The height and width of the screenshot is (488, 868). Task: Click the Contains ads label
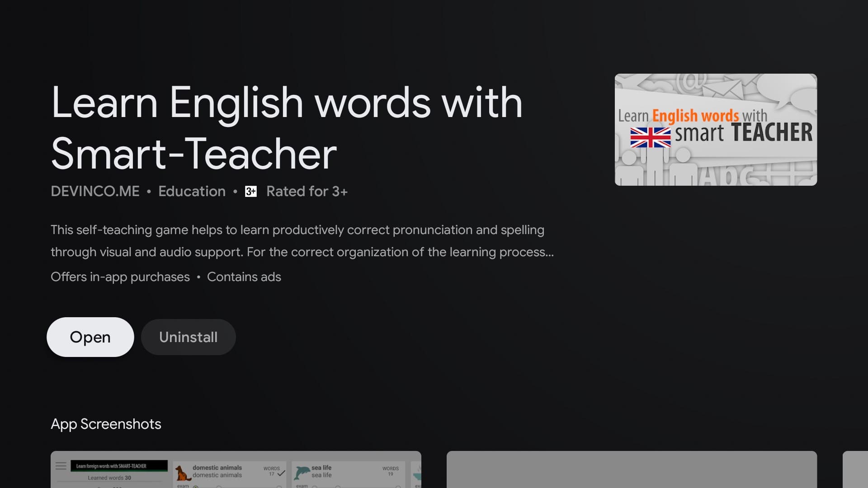(x=244, y=277)
